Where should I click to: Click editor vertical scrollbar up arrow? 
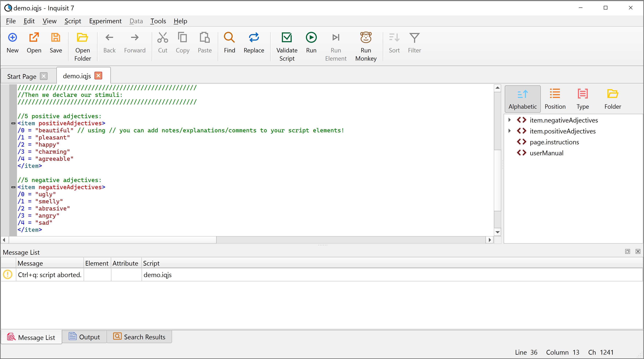point(497,88)
